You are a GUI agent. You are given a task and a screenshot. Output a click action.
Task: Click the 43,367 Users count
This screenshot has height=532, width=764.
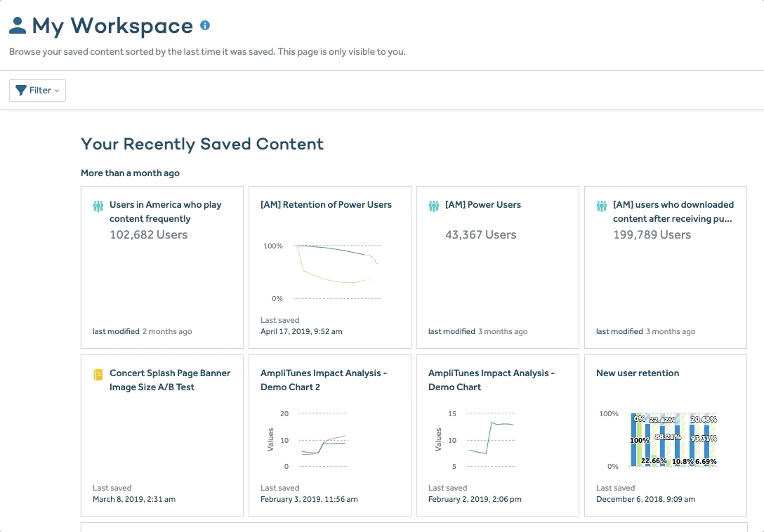pyautogui.click(x=480, y=235)
